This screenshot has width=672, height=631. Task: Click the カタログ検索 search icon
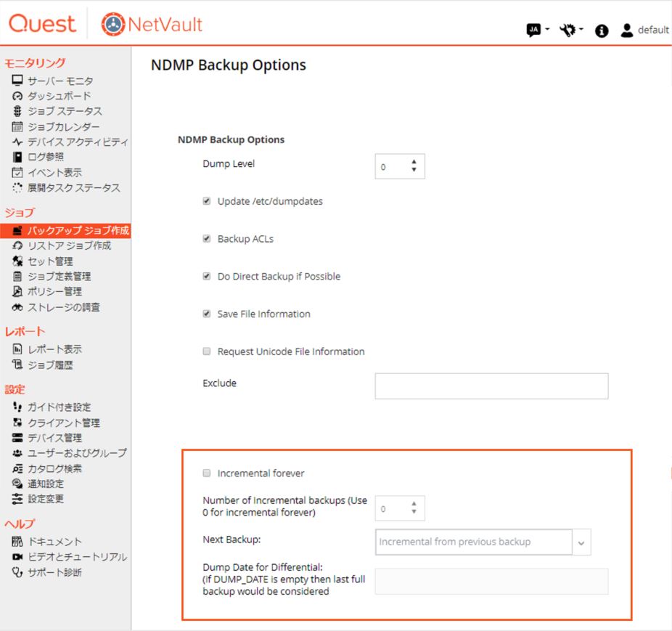[17, 468]
